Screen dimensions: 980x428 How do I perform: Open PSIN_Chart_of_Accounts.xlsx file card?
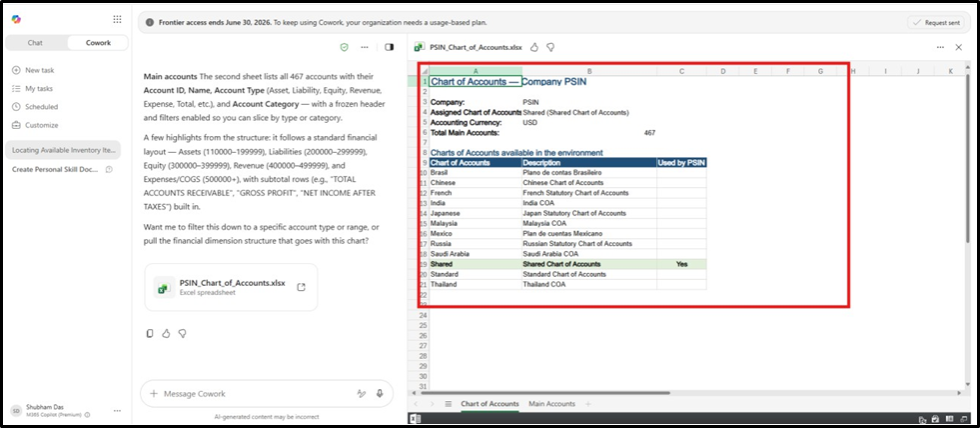point(231,287)
